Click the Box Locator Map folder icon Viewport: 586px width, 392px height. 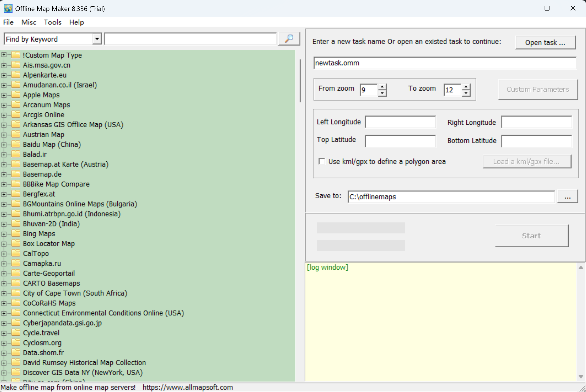point(16,243)
